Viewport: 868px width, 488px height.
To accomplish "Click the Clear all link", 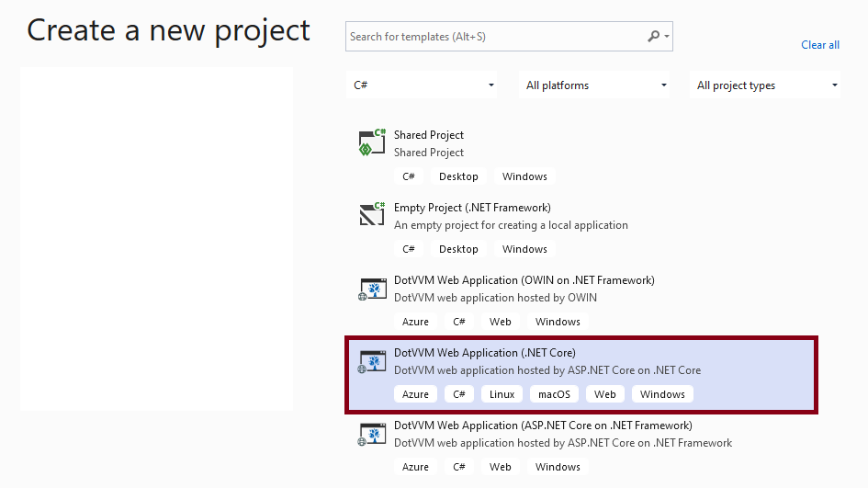I will [x=820, y=45].
